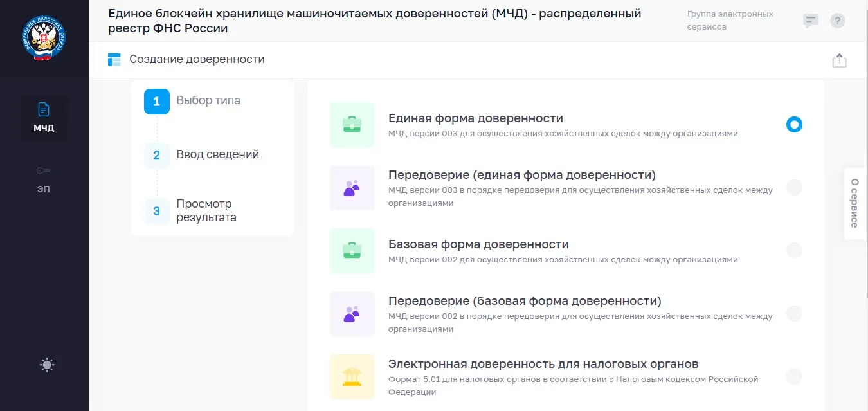Click people icon of Передоверие (базовая форма)
The width and height of the screenshot is (868, 411).
[352, 314]
